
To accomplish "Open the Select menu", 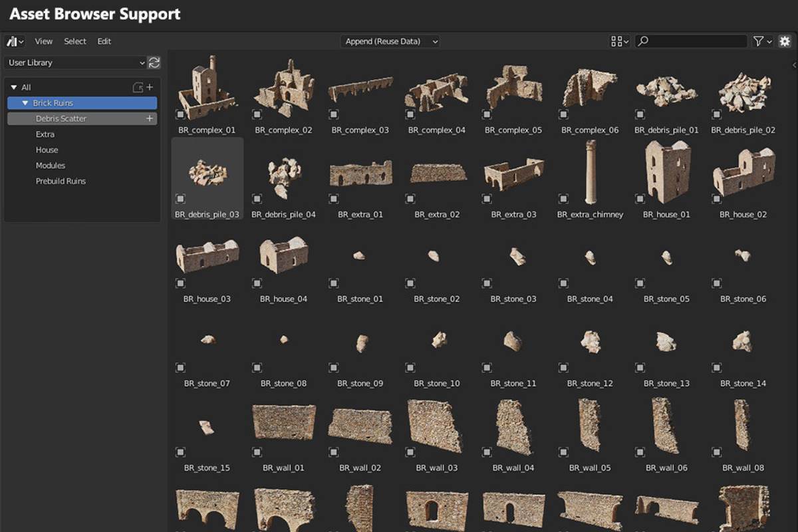I will 75,41.
